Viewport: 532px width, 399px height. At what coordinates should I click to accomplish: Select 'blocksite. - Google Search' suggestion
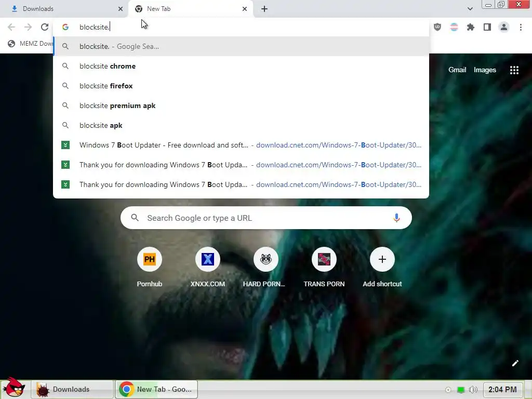241,46
